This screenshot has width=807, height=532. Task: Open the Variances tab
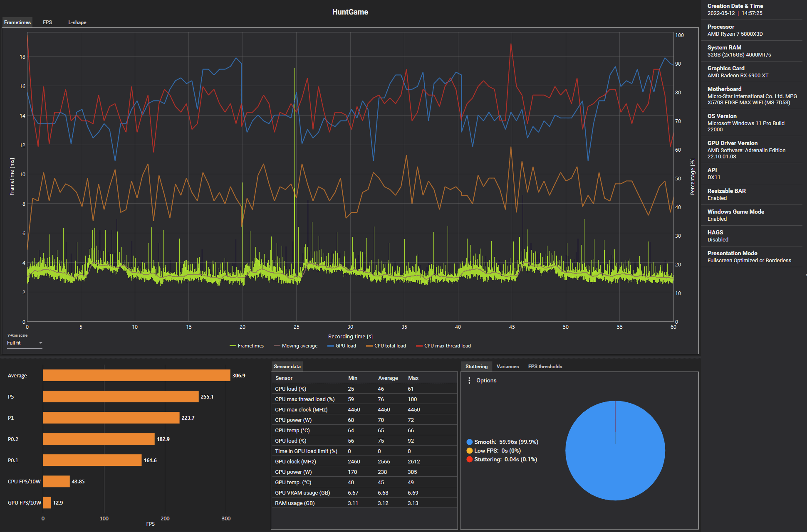pos(507,367)
